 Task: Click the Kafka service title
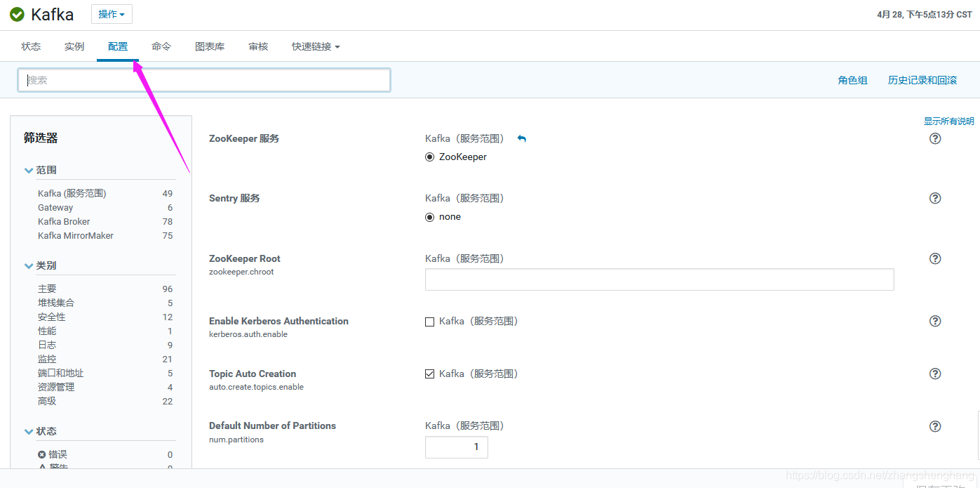tap(53, 14)
